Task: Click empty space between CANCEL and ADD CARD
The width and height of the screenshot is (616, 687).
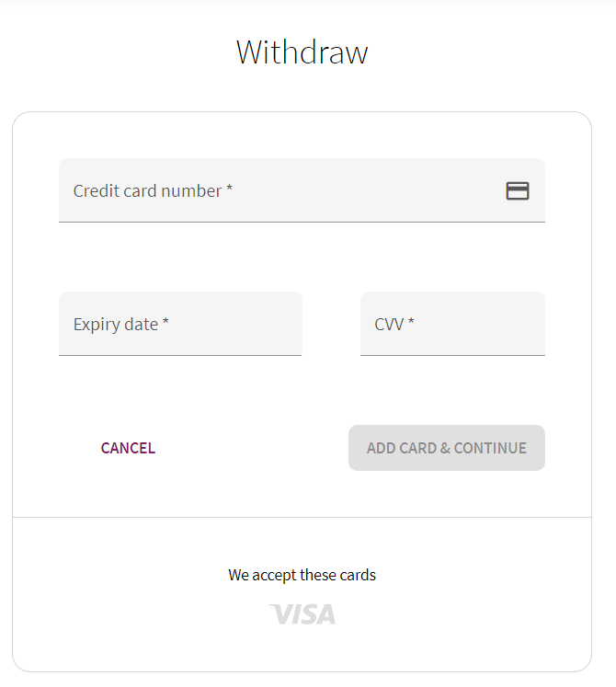Action: point(252,448)
